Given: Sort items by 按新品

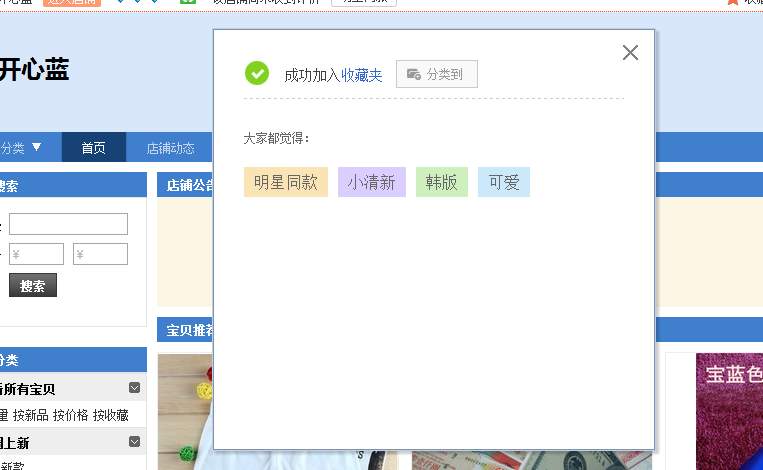Looking at the screenshot, I should (x=31, y=415).
